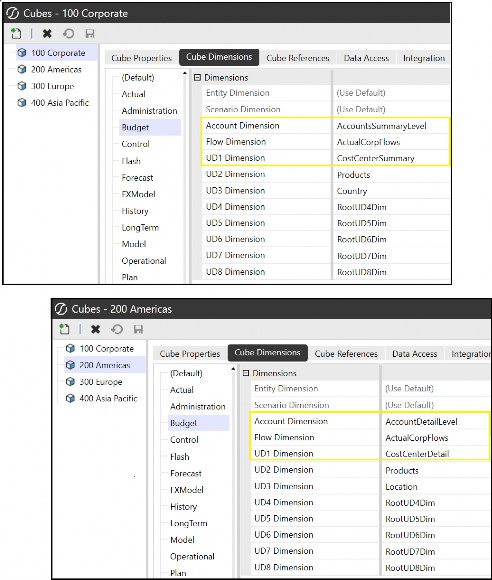This screenshot has width=492, height=580.
Task: Click the refresh icon in 200 Americas window
Action: 117,329
